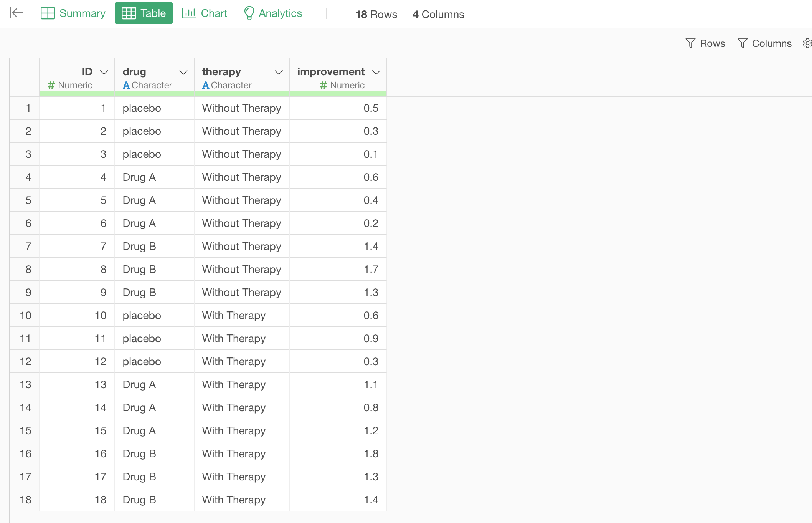Select improvement value 1.1 in row 13
812x523 pixels.
point(338,384)
